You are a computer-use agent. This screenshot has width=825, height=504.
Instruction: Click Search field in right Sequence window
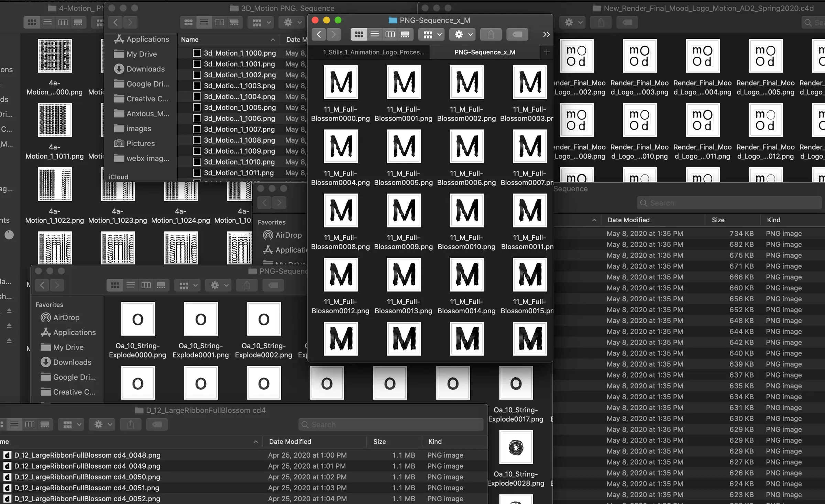point(729,203)
